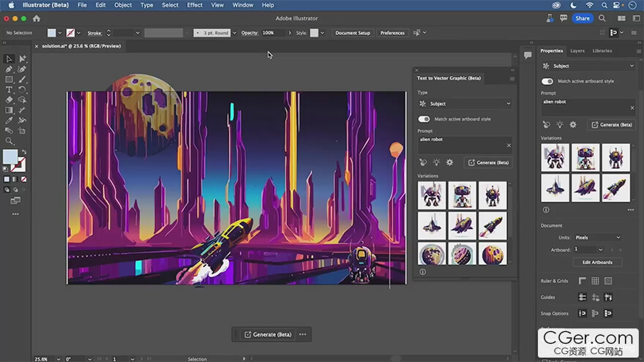
Task: Click the large fill color swatch in toolbar
Action: [x=10, y=157]
